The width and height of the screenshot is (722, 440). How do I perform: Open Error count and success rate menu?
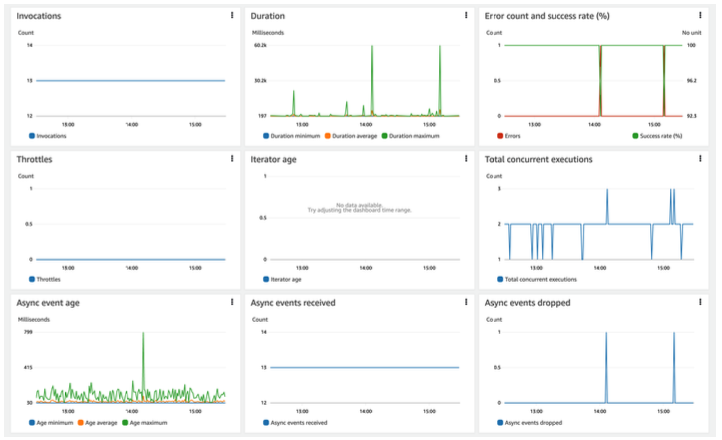(x=700, y=15)
